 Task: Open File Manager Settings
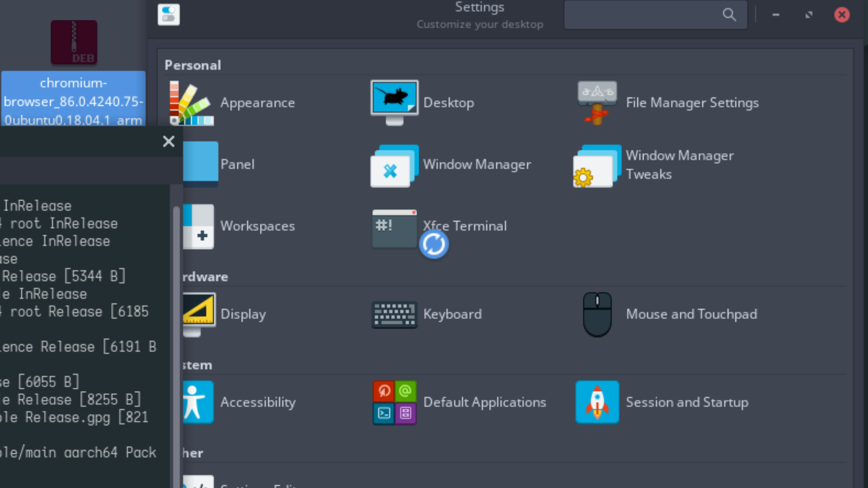pyautogui.click(x=692, y=103)
